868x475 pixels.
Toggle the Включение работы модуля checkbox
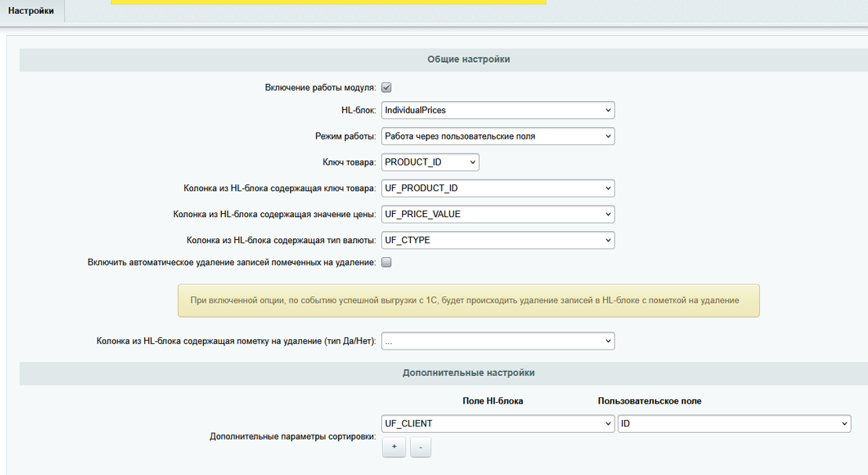click(x=387, y=88)
